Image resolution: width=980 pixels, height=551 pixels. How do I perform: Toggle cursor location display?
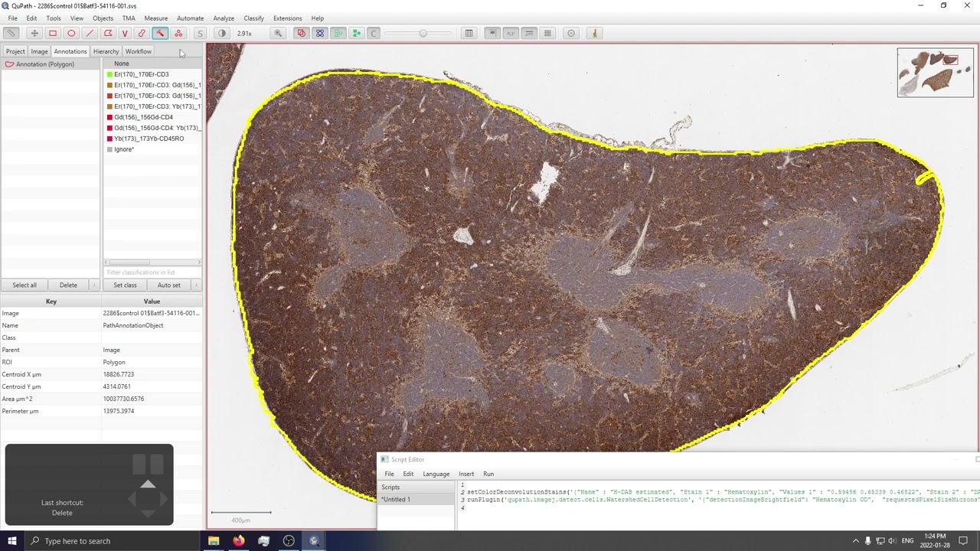pos(511,33)
